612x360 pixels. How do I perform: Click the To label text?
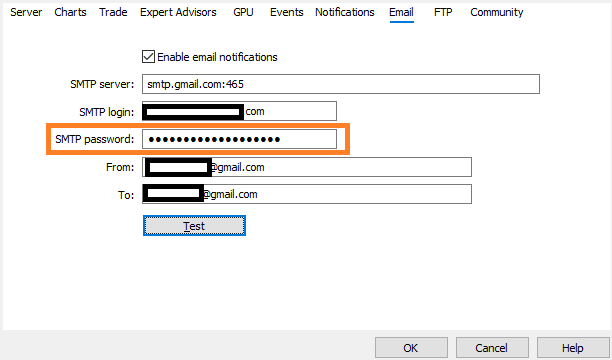click(126, 195)
